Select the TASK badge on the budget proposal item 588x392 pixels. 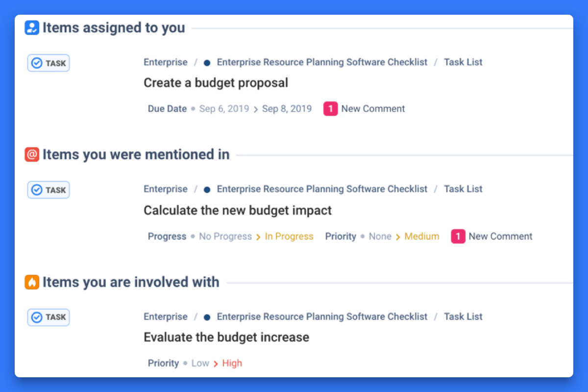(x=48, y=63)
